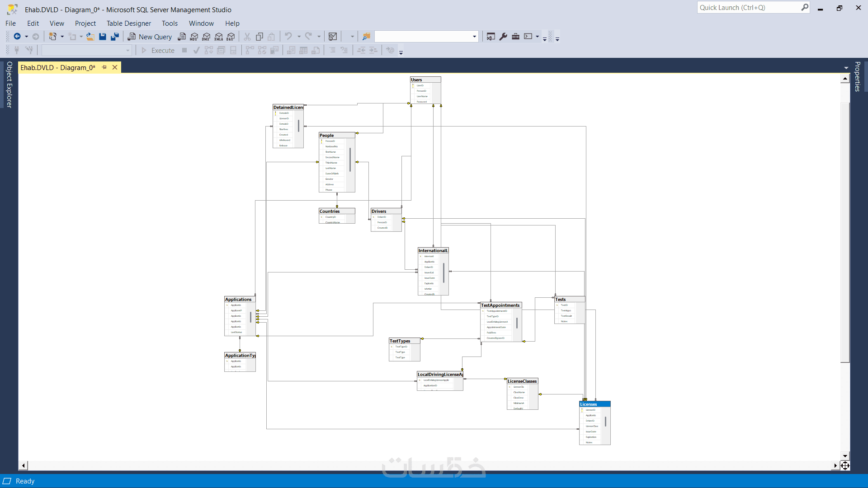Select the Licenses table header
Screen dimensions: 868x488
(x=594, y=404)
